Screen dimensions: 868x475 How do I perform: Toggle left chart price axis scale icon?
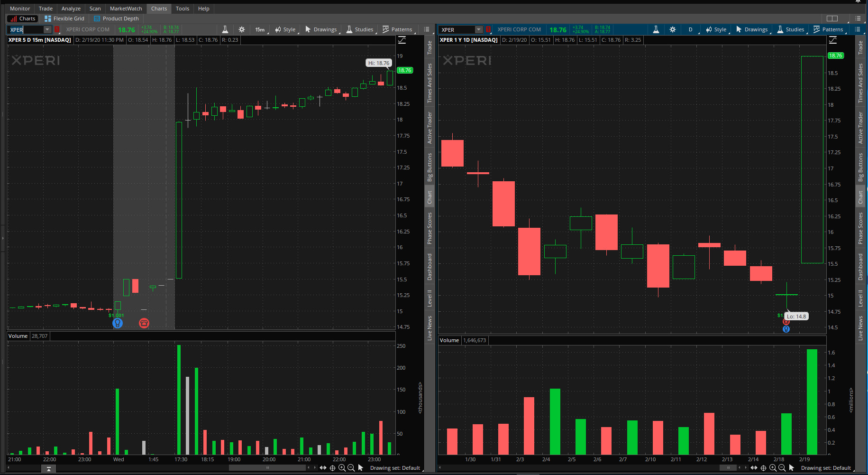tap(402, 40)
